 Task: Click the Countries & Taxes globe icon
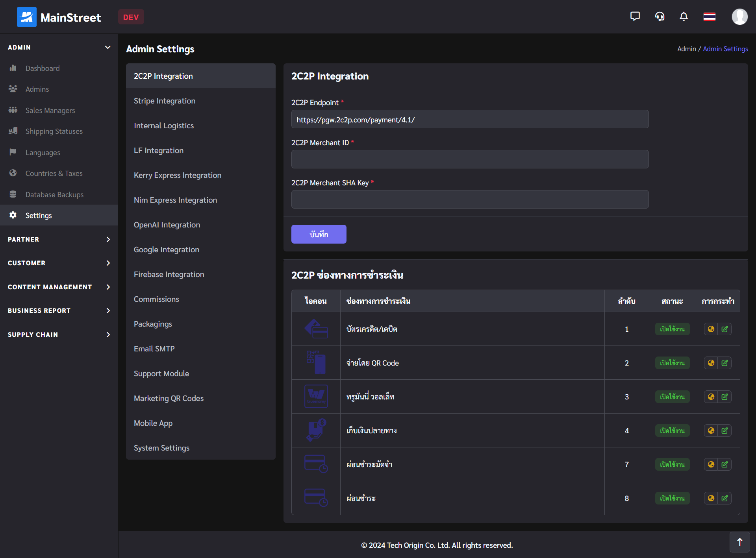(x=13, y=173)
